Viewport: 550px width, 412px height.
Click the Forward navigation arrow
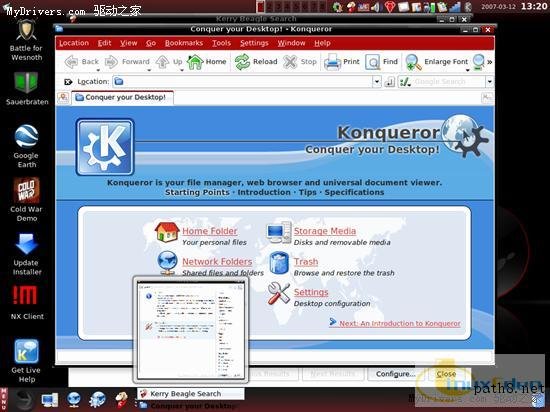click(x=112, y=62)
